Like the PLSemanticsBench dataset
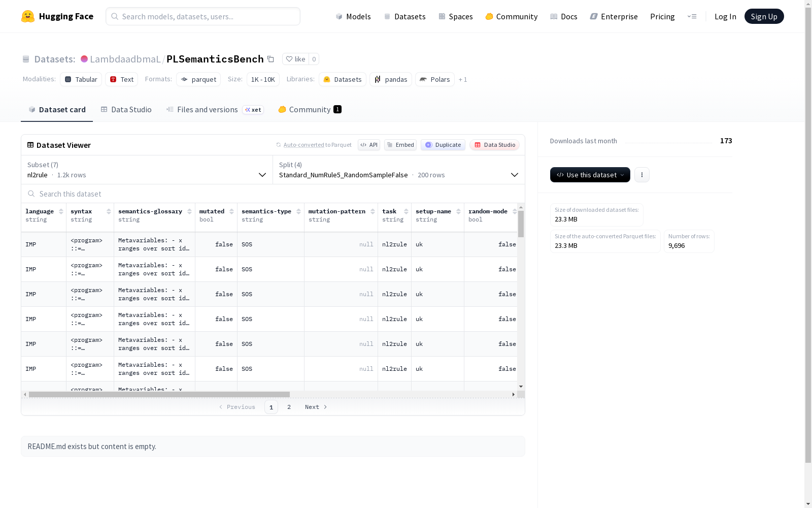The width and height of the screenshot is (812, 508). pos(295,59)
